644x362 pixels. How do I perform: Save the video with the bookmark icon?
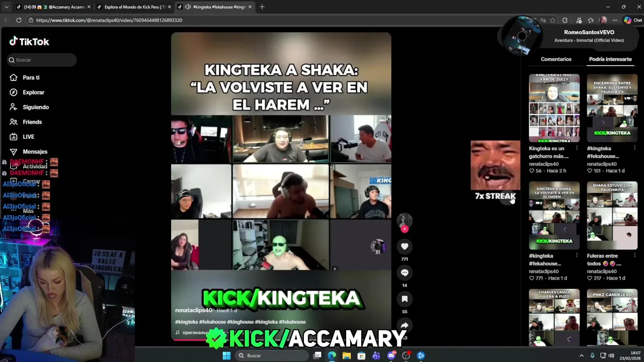[405, 299]
